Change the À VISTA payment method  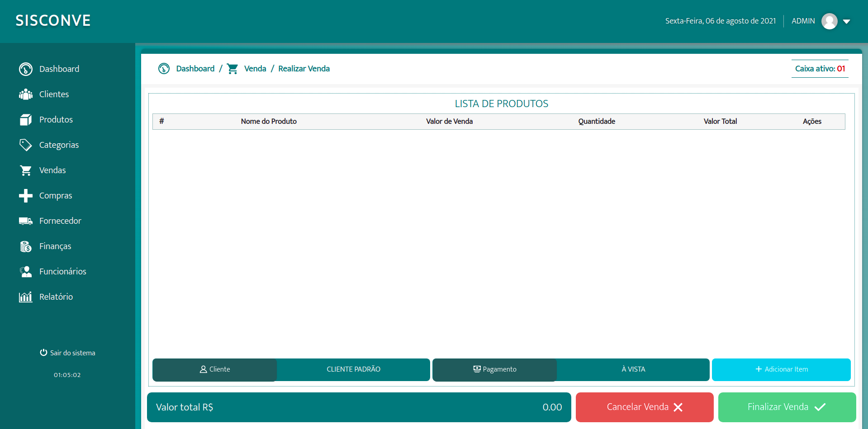[633, 369]
